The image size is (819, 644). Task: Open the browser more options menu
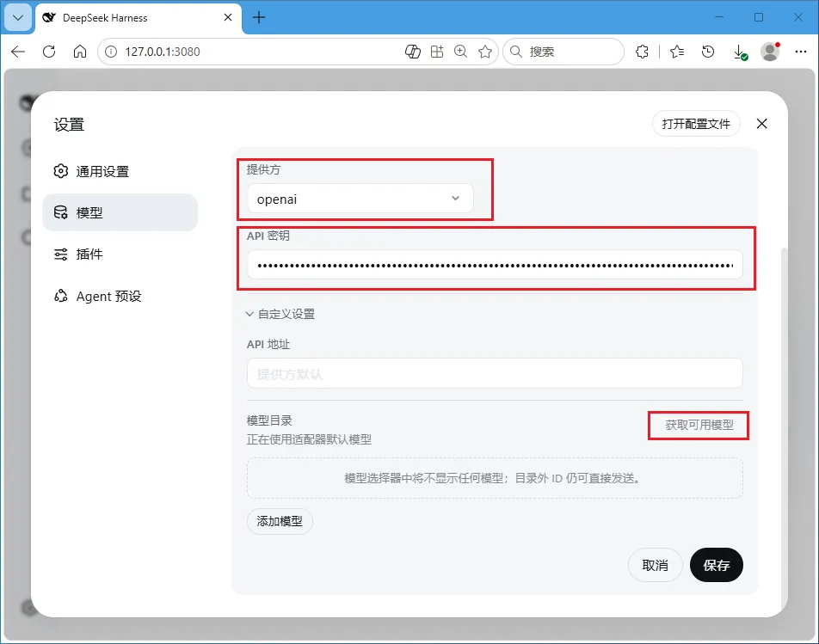pyautogui.click(x=801, y=51)
